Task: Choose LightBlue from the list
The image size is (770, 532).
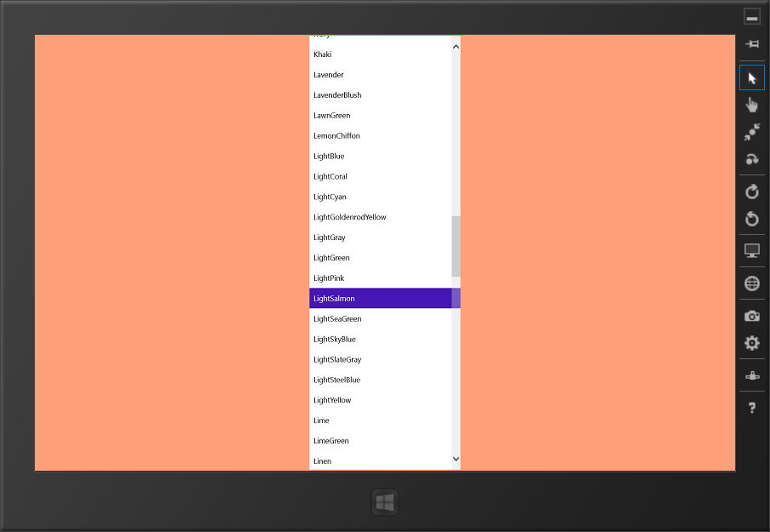Action: 380,156
